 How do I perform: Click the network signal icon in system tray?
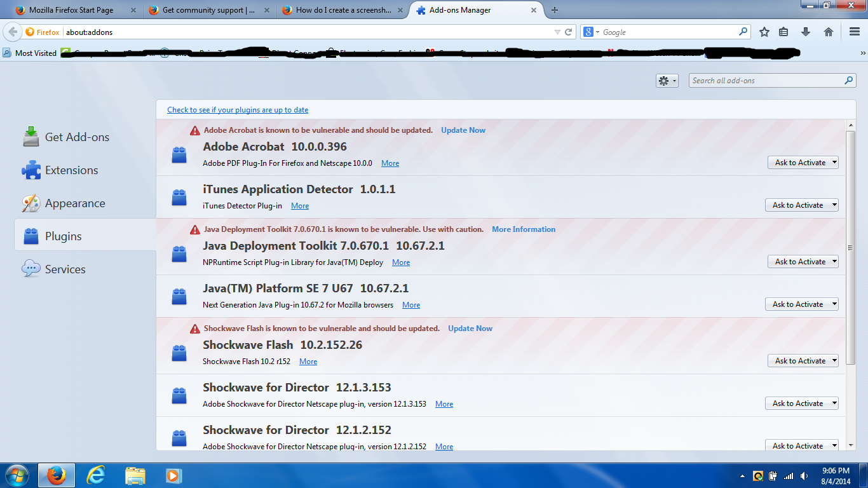[789, 476]
